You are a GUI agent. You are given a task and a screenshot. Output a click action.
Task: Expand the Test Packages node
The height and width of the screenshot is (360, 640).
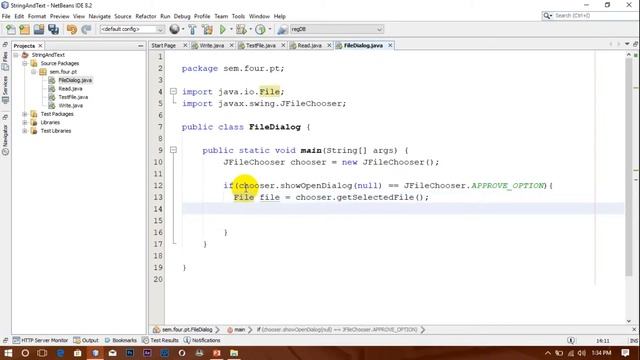pyautogui.click(x=25, y=114)
